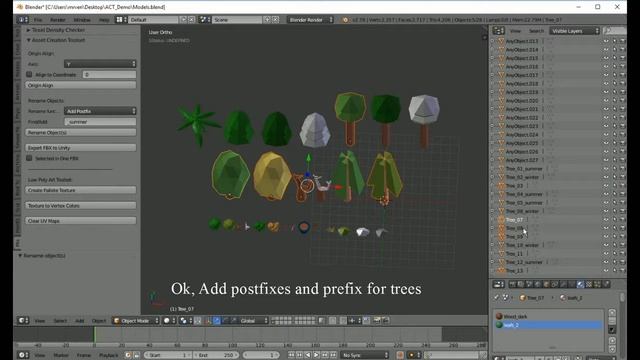
Task: Click the Origin Align button
Action: (x=80, y=85)
